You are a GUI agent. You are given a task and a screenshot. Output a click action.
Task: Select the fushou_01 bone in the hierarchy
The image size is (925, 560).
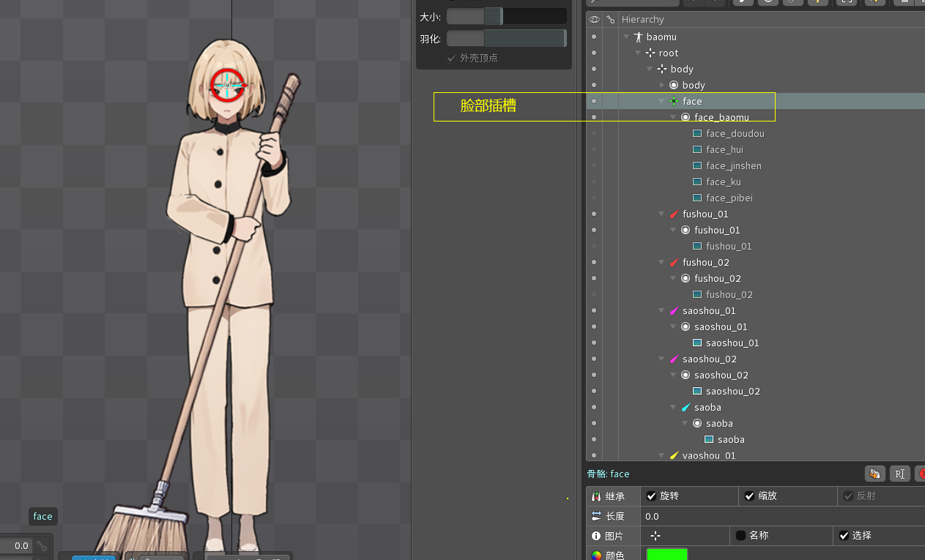point(705,214)
